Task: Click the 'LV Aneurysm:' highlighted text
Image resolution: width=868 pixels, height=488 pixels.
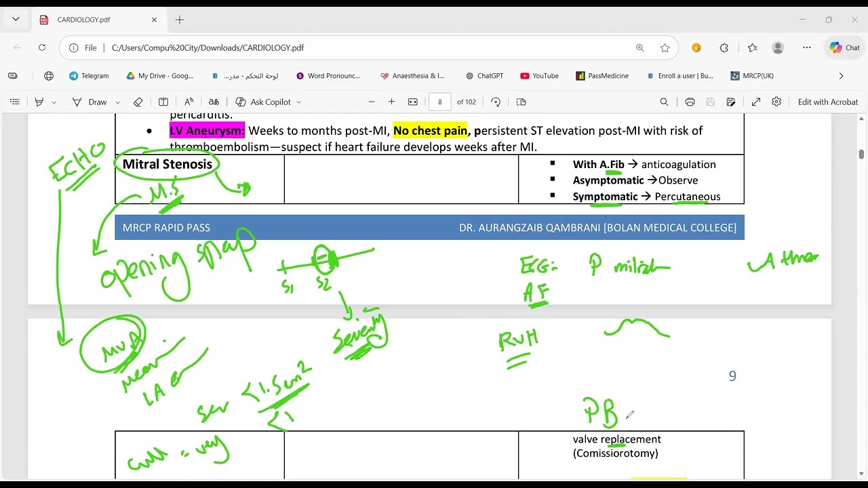Action: click(x=207, y=130)
